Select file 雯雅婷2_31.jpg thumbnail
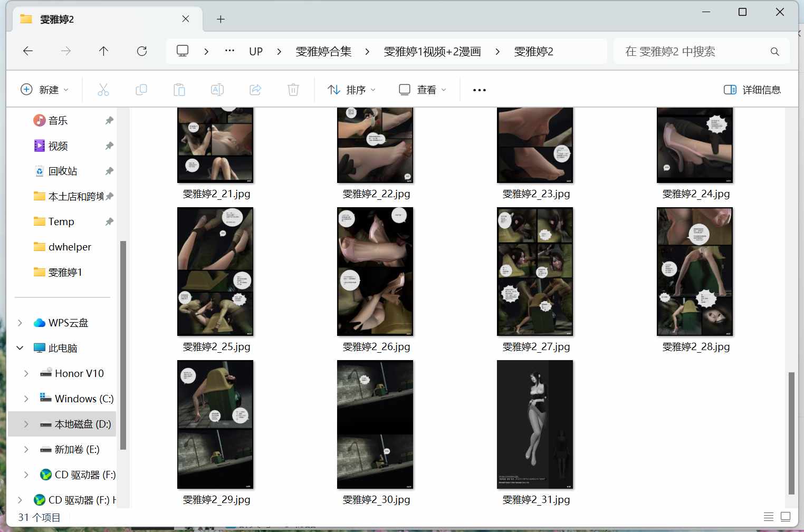804x532 pixels. [535, 424]
